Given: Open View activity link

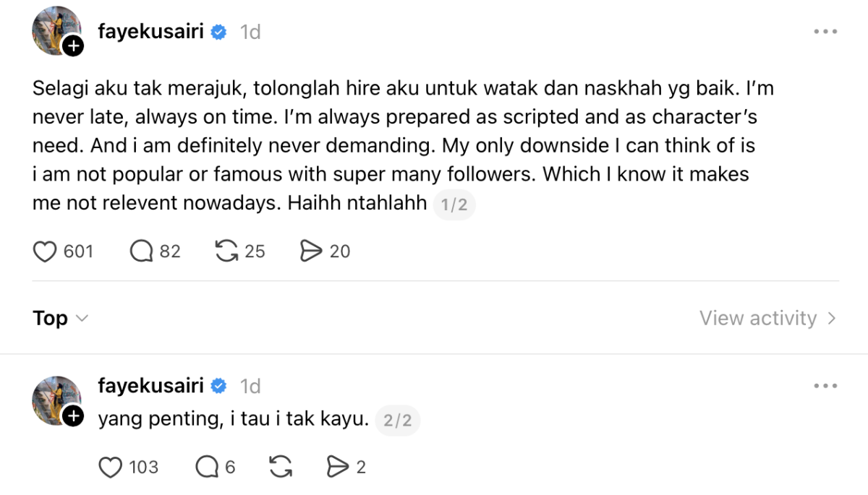Looking at the screenshot, I should (767, 319).
